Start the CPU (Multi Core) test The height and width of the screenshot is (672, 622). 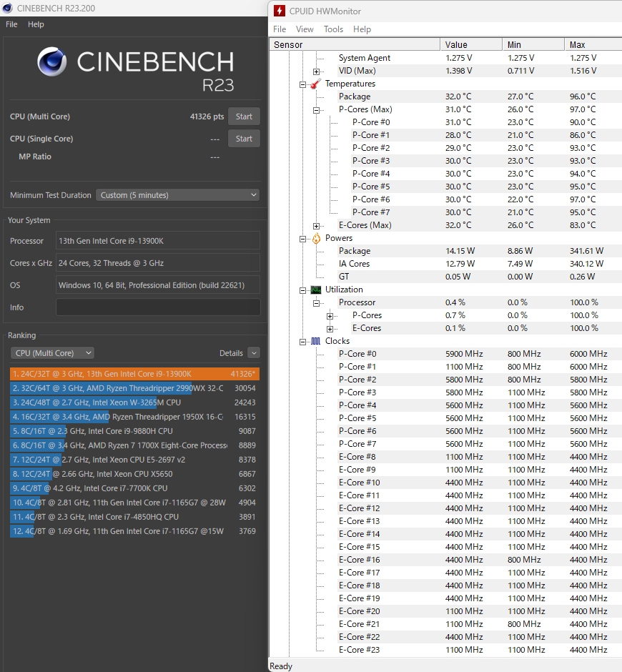(244, 117)
